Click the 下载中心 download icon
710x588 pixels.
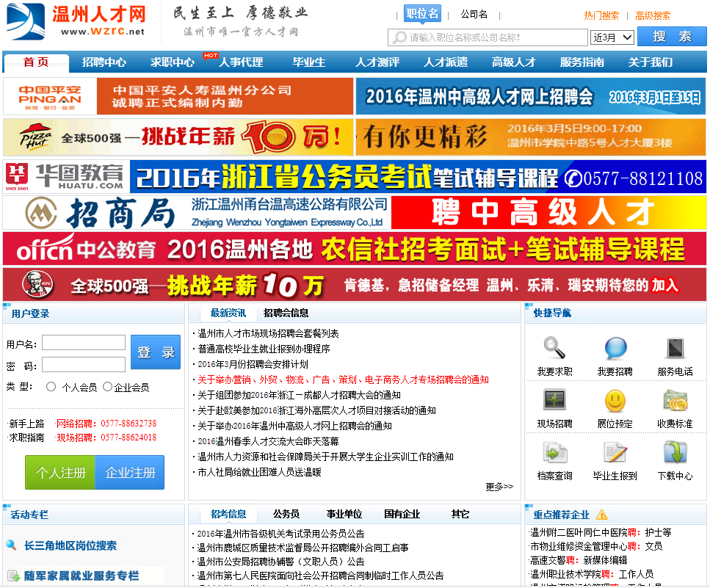675,453
